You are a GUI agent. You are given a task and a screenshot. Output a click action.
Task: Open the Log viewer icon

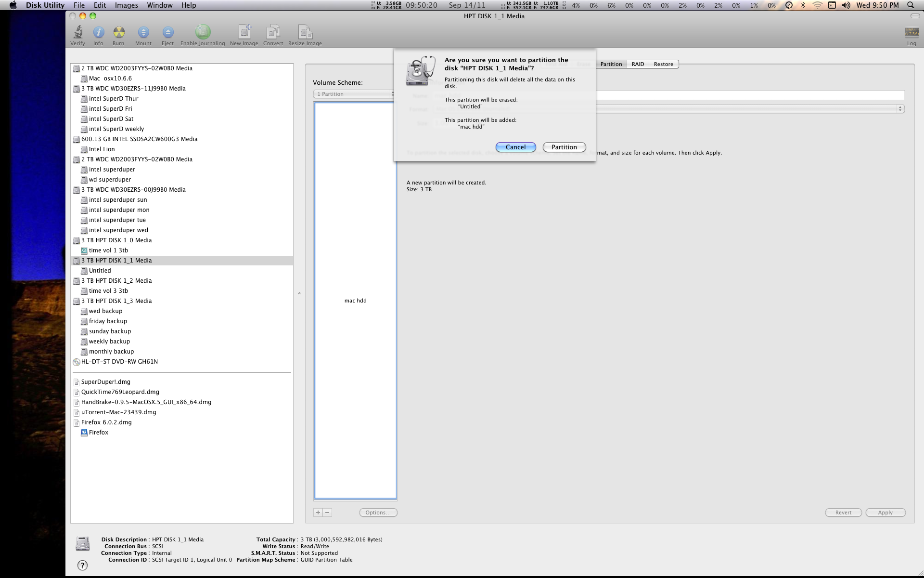tap(911, 36)
